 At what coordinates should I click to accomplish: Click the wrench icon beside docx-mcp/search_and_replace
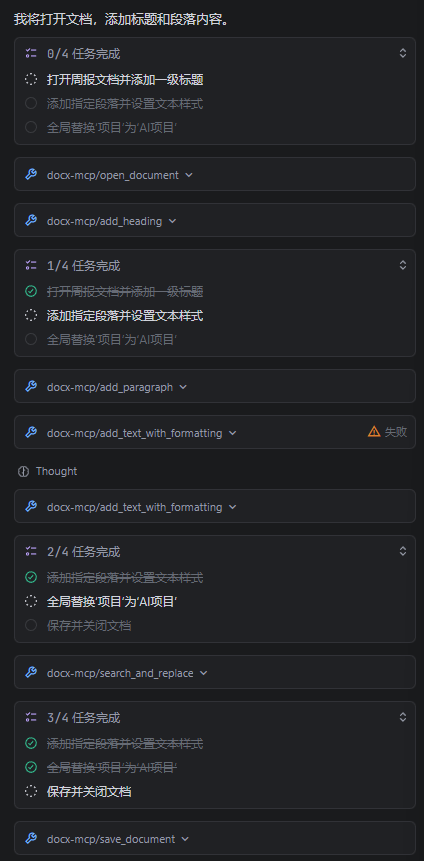point(31,673)
